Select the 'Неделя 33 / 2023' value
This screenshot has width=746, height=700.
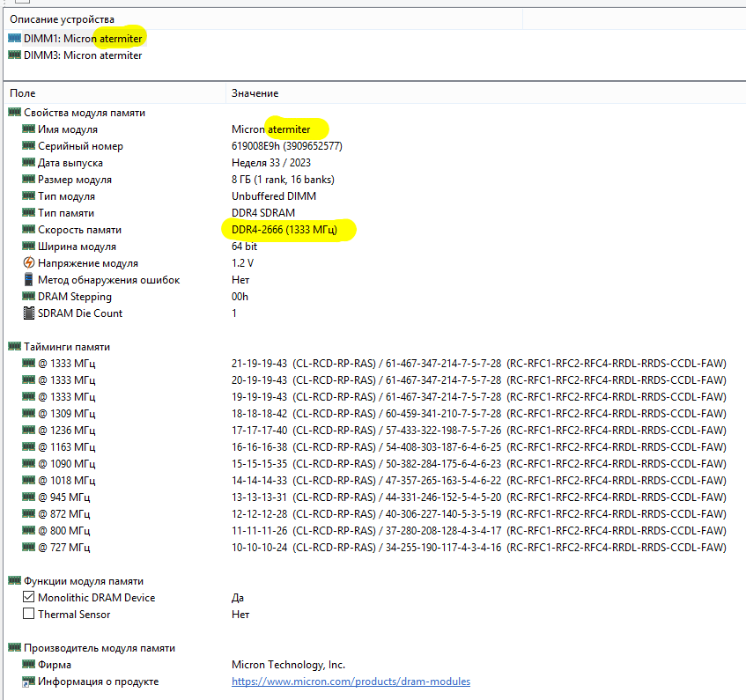pyautogui.click(x=271, y=163)
